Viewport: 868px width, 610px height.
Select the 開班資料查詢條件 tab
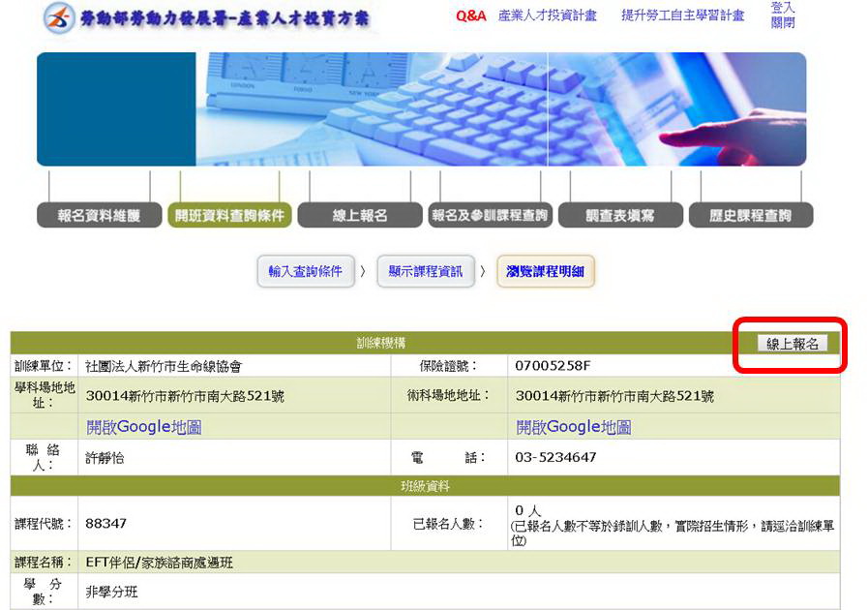[x=229, y=215]
